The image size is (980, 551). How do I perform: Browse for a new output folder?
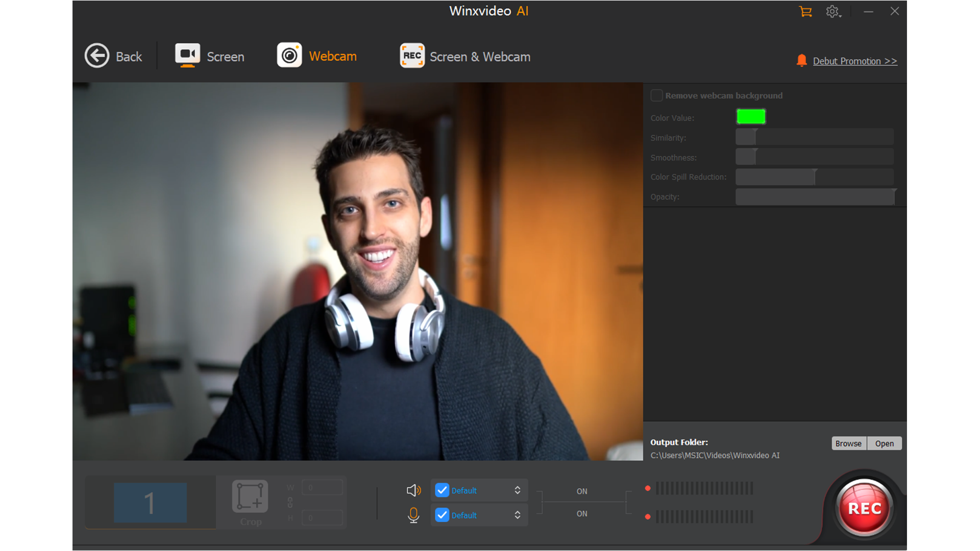[848, 443]
